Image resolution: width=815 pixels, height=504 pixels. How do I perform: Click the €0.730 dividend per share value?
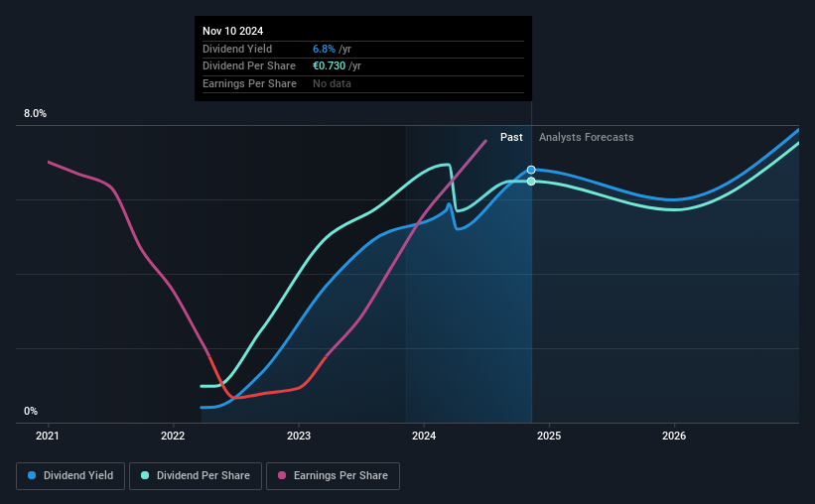(x=329, y=66)
